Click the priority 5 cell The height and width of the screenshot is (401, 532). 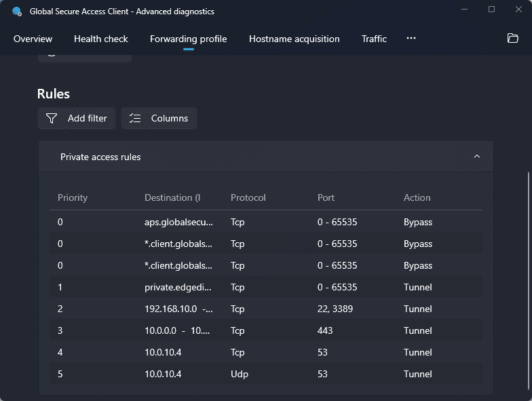point(60,375)
